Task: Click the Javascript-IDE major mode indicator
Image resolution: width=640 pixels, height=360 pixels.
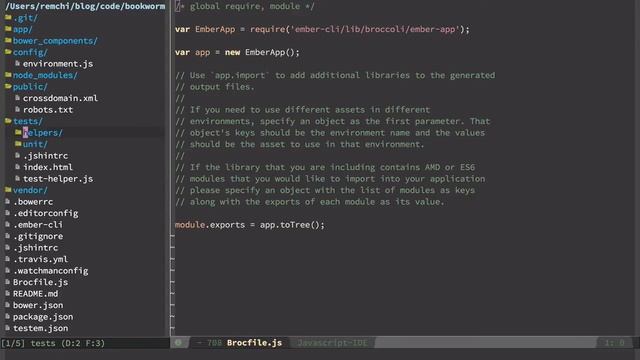Action: tap(332, 343)
